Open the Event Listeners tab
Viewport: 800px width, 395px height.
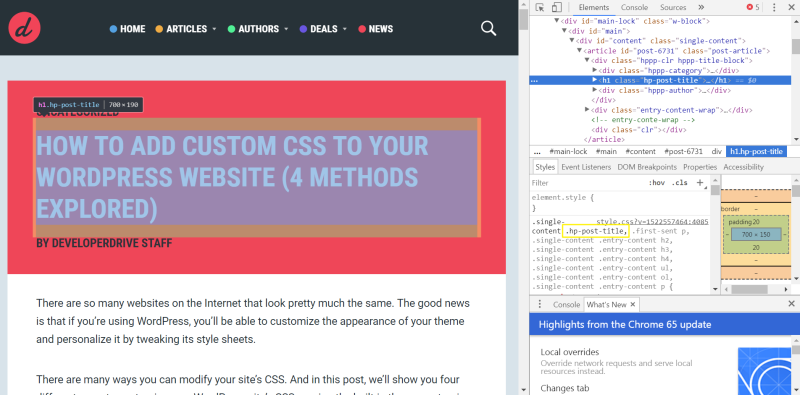(x=586, y=167)
